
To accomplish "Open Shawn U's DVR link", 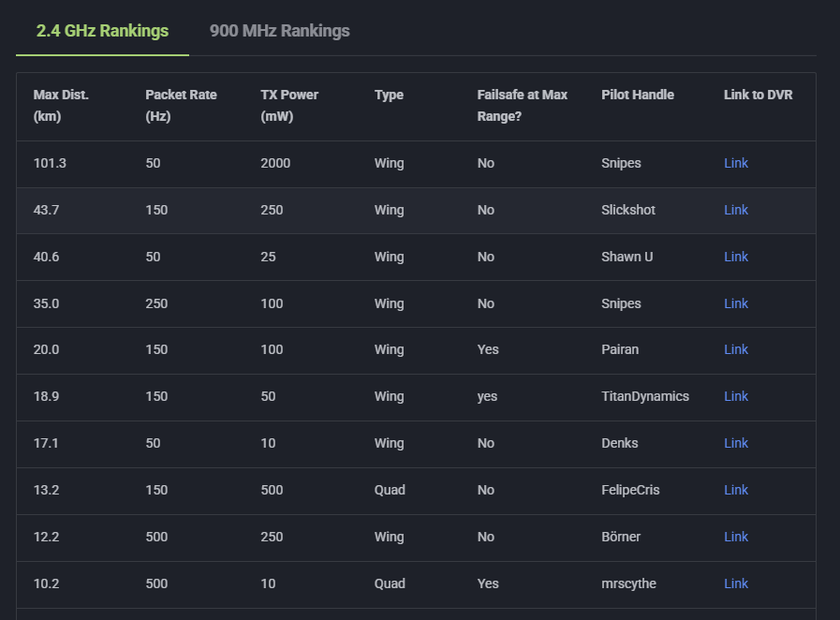I will pyautogui.click(x=736, y=257).
